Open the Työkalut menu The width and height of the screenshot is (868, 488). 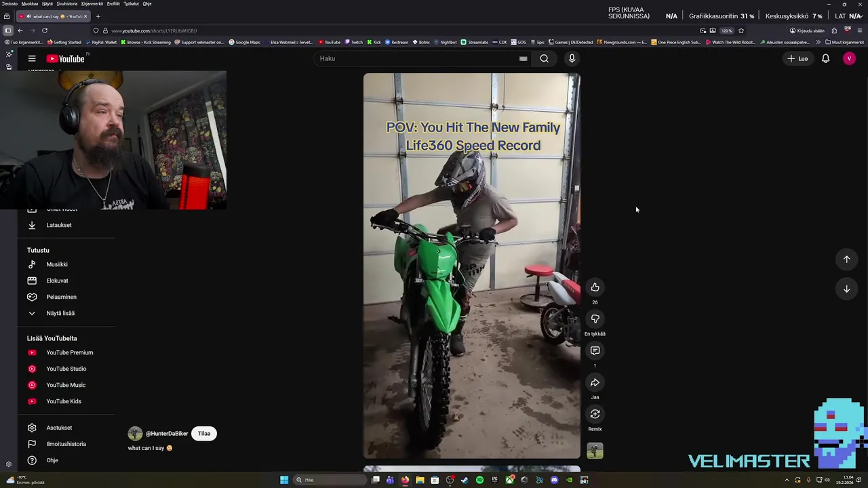(x=132, y=3)
